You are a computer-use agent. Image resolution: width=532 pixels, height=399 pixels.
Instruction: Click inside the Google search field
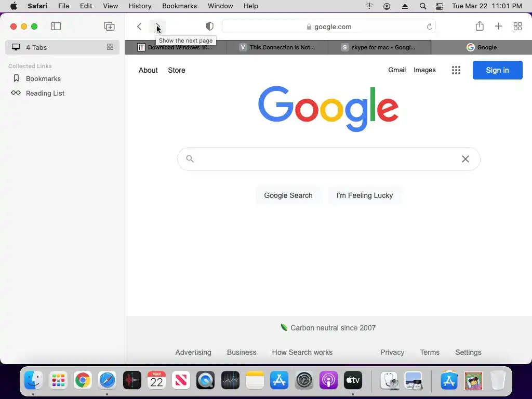328,159
